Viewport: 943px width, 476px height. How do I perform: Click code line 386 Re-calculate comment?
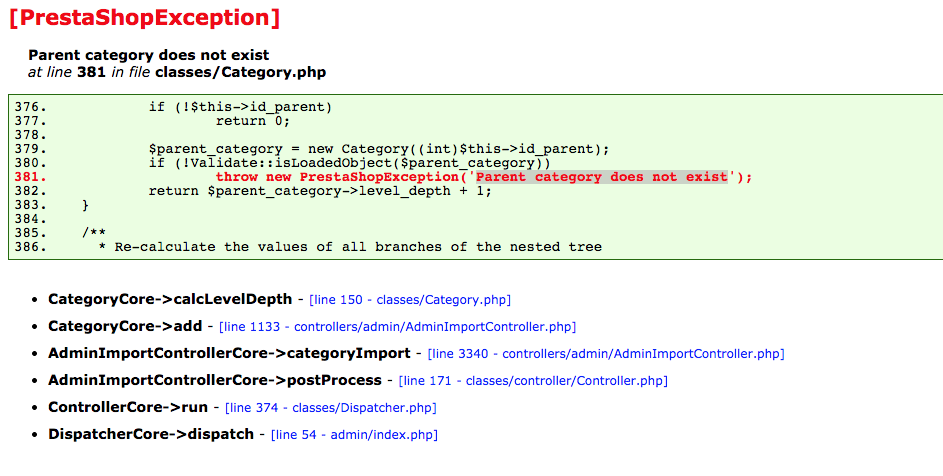coord(350,247)
